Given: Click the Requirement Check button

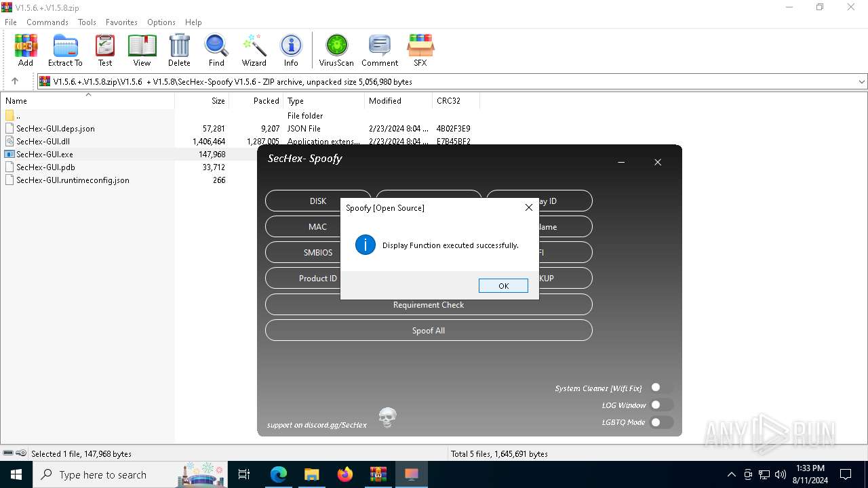Looking at the screenshot, I should (429, 305).
